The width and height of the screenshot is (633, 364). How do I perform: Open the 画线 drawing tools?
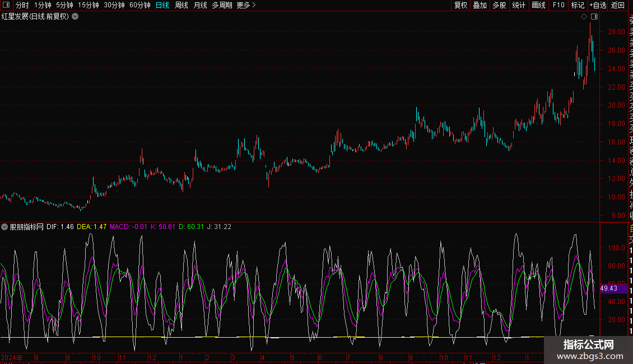click(538, 5)
